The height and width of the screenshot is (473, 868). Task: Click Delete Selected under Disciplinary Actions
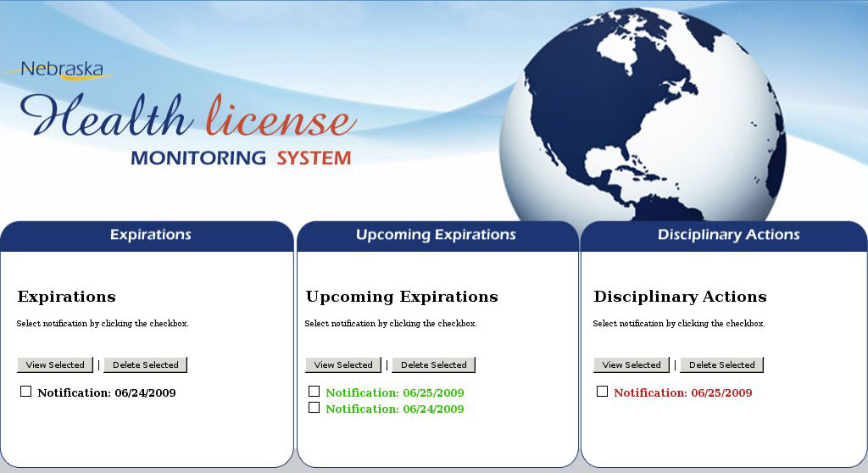(722, 365)
